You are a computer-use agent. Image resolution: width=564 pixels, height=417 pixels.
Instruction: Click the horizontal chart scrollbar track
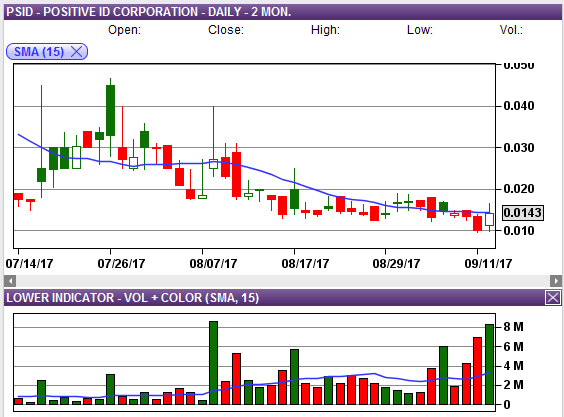pyautogui.click(x=283, y=281)
